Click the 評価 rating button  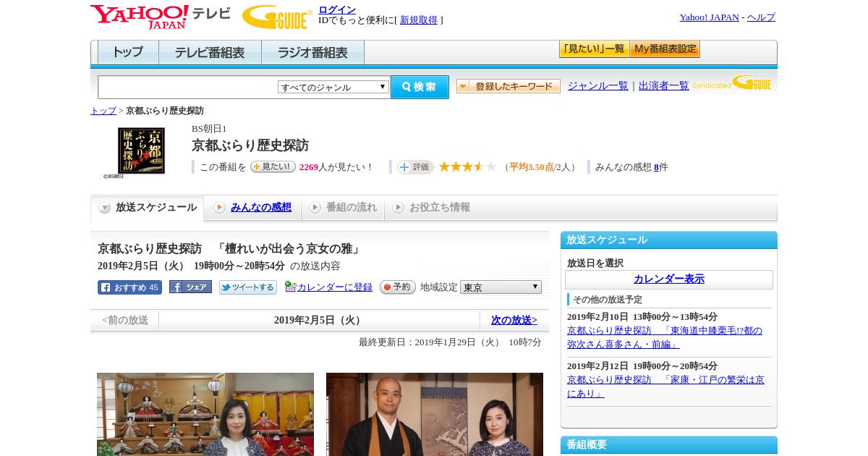(x=415, y=167)
